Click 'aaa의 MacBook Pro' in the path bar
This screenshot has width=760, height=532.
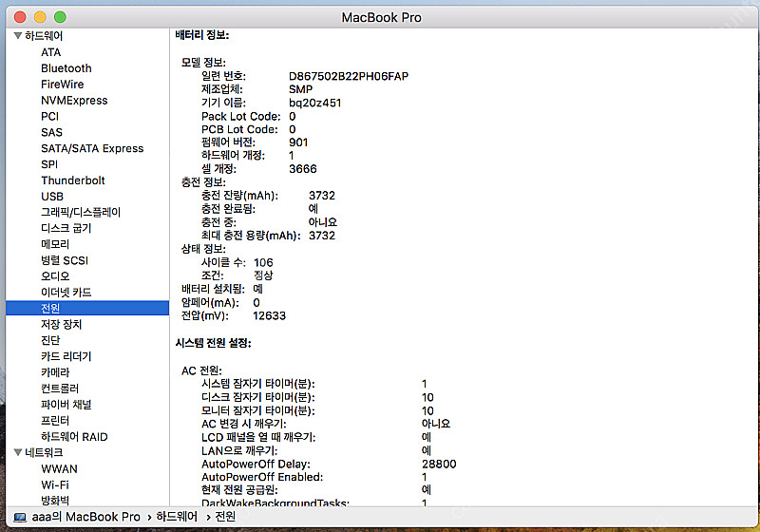(85, 517)
